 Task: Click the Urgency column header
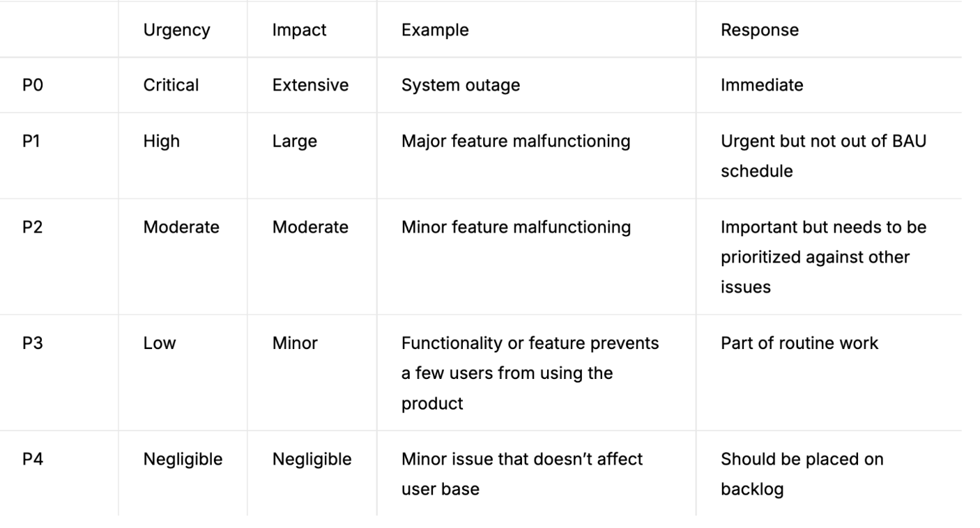tap(176, 31)
